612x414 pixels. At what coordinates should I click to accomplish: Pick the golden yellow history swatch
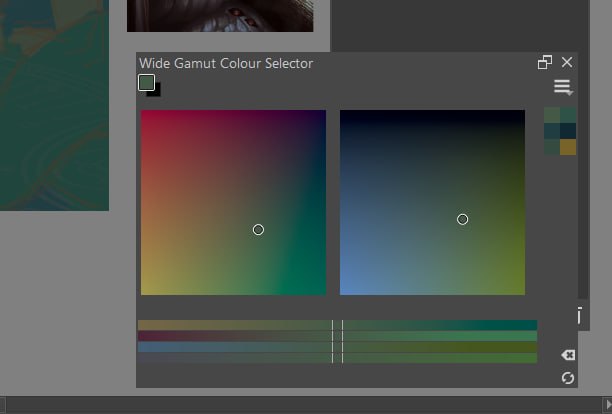point(568,147)
